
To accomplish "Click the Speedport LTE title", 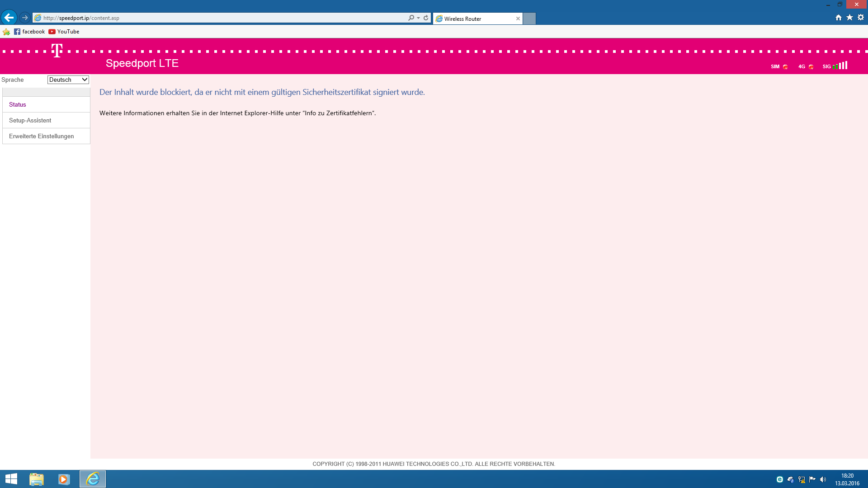I will (x=142, y=63).
